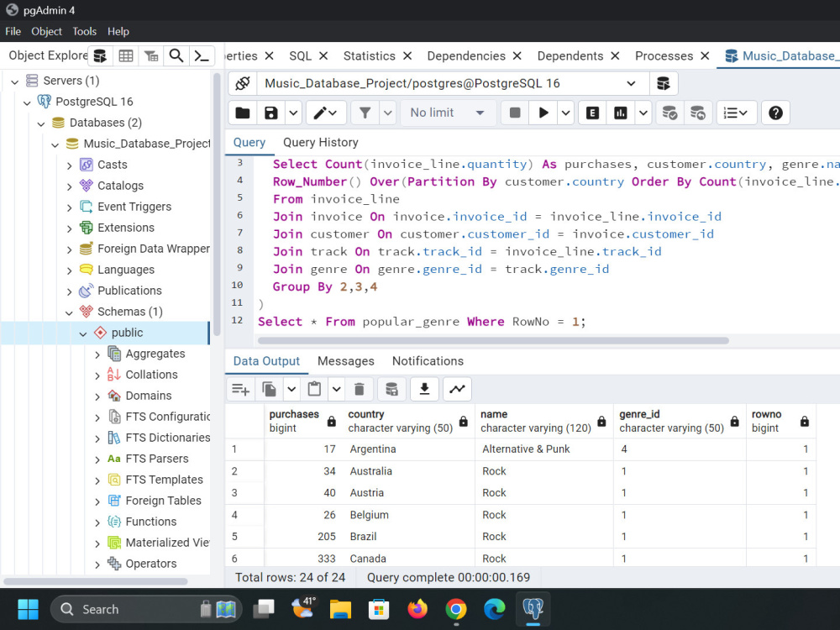Save data changes in Data Output
840x630 pixels.
tap(391, 388)
